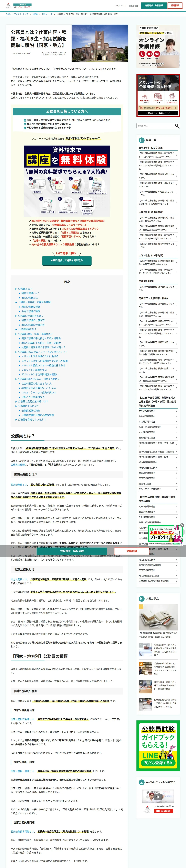Image resolution: width=186 pixels, height=868 pixels.
Task: Click 国家公務員専門職とは inline link
Action: coord(22,831)
